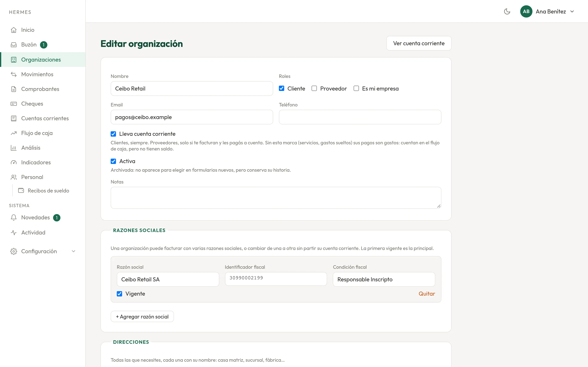Expand the Configuración chevron
The image size is (588, 367).
73,251
